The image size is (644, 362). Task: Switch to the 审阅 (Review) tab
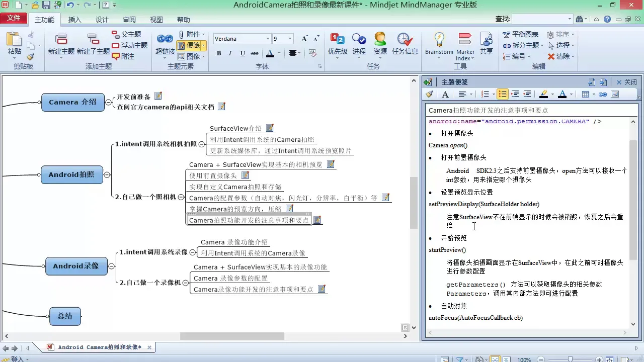(129, 20)
